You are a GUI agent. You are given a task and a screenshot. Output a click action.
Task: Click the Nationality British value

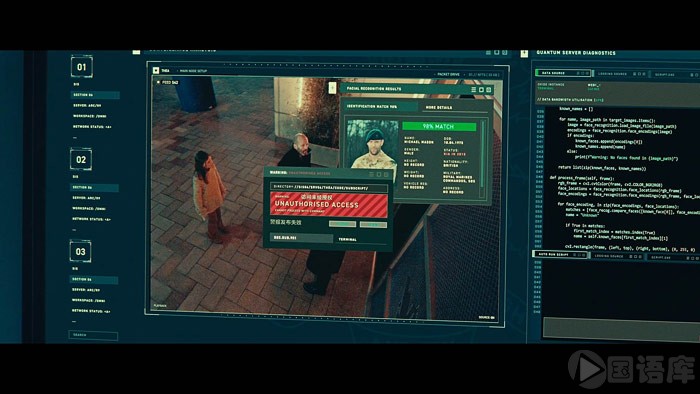pyautogui.click(x=450, y=166)
